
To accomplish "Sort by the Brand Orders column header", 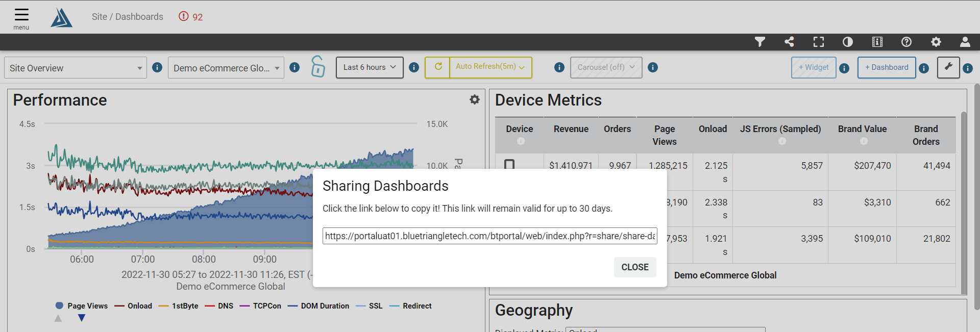I will pos(926,135).
